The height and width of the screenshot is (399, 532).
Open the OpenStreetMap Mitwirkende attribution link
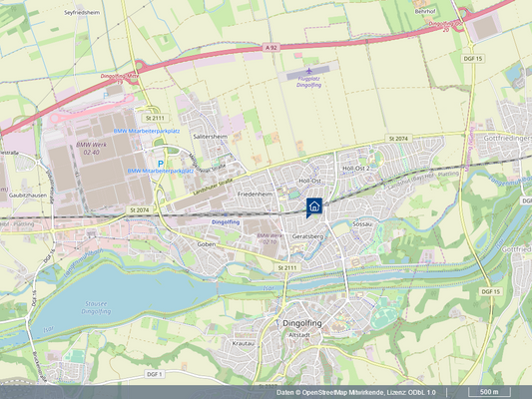coord(342,393)
